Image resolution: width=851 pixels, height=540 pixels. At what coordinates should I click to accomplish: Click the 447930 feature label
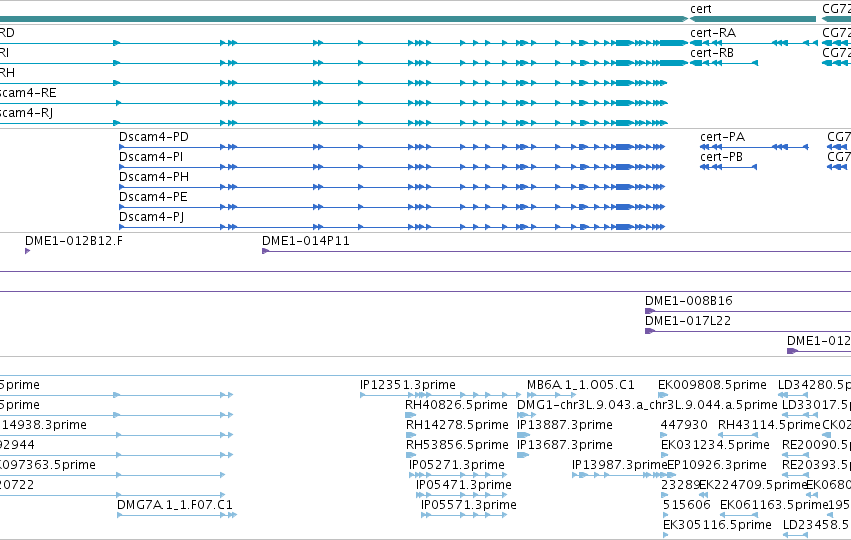[684, 425]
